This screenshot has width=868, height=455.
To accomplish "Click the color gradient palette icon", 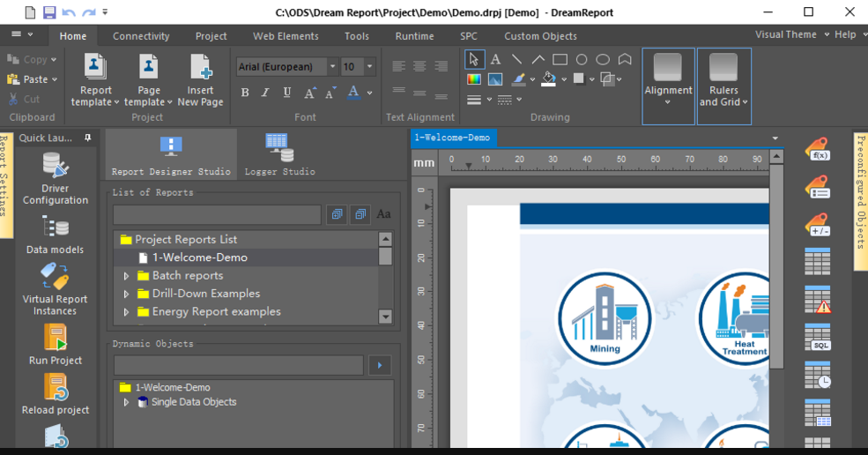I will 474,79.
